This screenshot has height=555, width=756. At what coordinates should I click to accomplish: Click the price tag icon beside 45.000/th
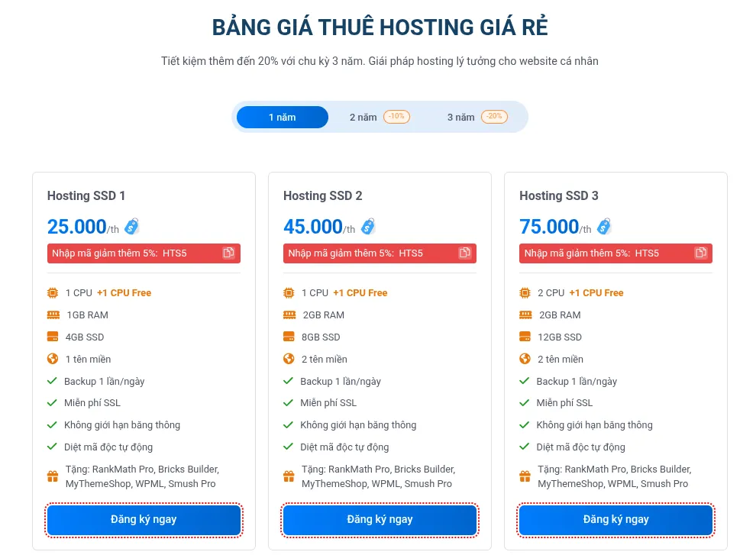(367, 225)
